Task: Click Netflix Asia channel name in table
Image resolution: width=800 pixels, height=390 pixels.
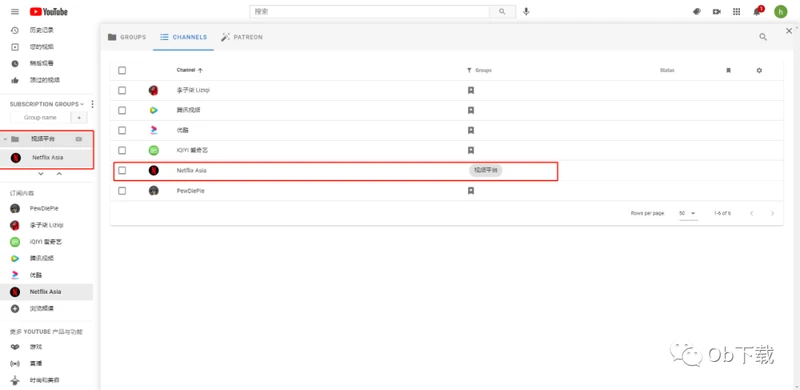Action: [191, 170]
